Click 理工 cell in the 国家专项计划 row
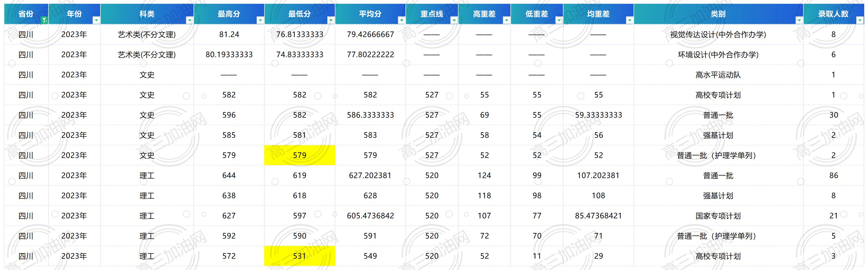The image size is (868, 270). coord(147,216)
